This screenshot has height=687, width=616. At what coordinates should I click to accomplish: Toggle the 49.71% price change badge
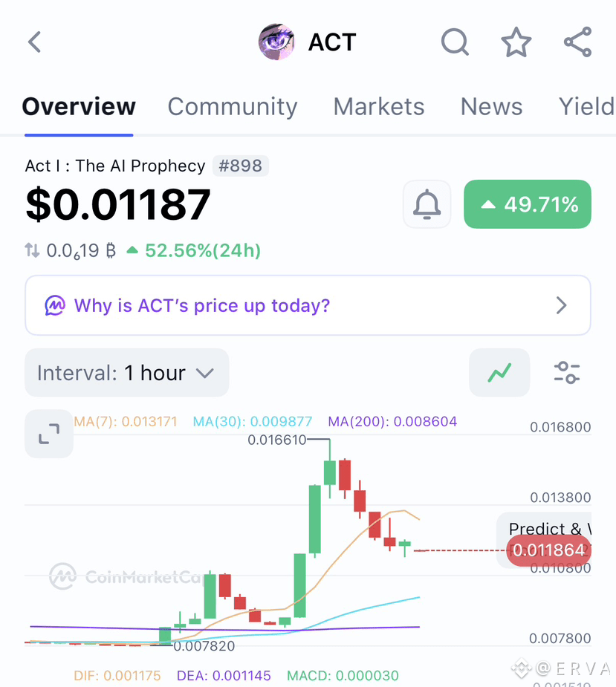coord(528,204)
